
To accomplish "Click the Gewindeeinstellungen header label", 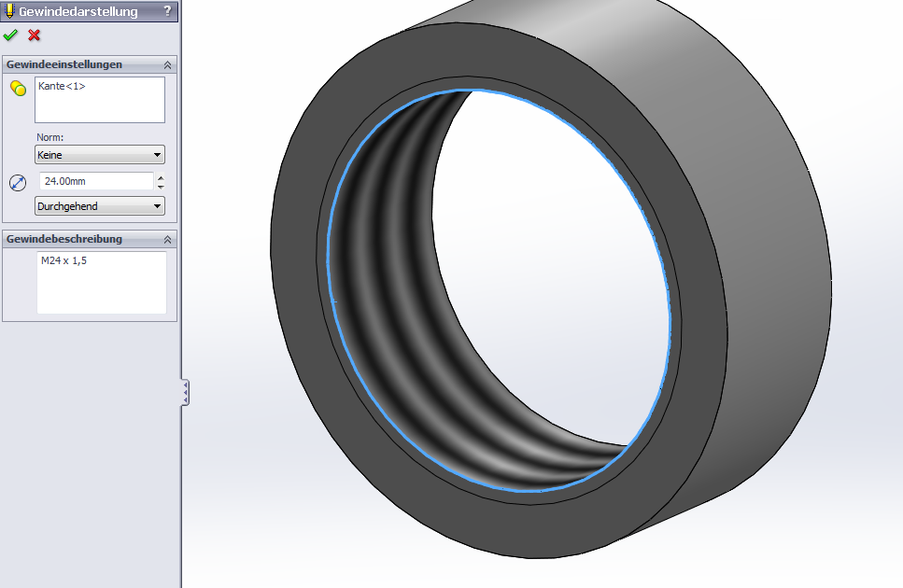I will (x=64, y=64).
